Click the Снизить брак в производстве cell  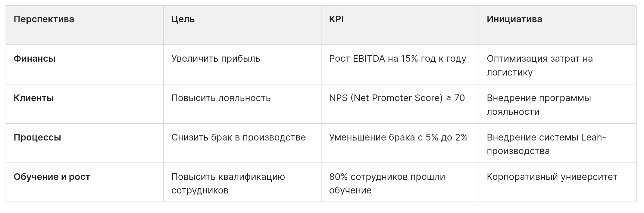242,143
